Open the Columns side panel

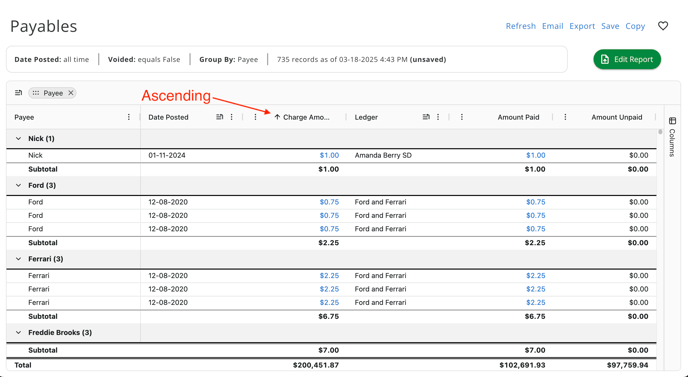[672, 136]
